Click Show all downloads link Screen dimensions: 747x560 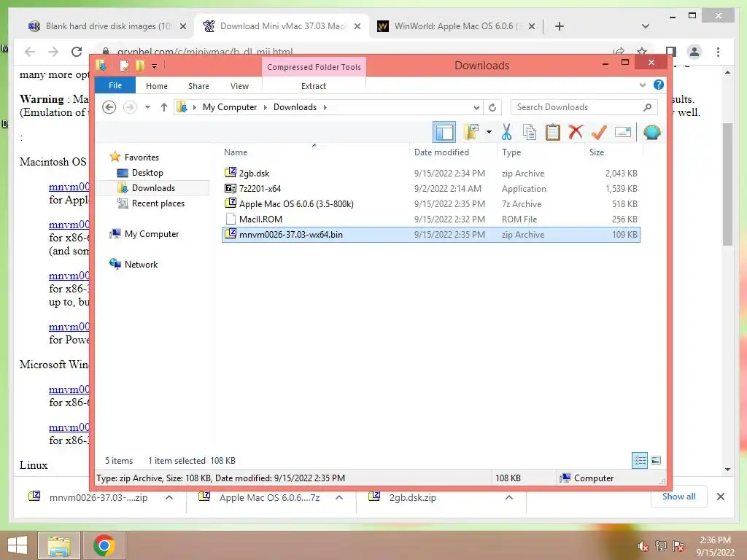tap(678, 496)
